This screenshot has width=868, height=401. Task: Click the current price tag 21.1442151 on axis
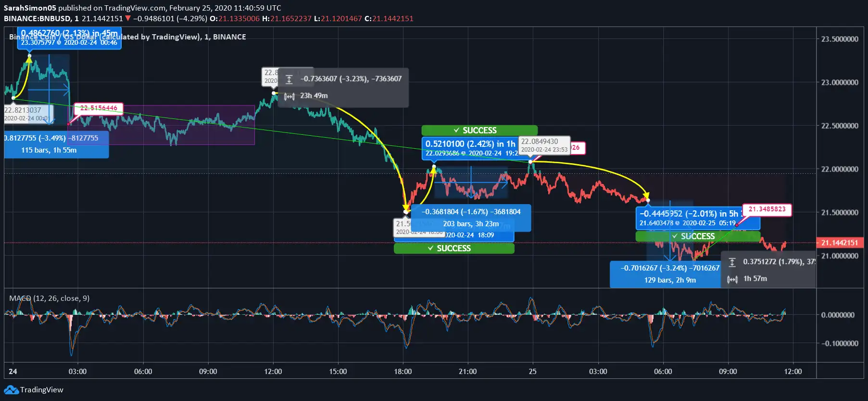[839, 243]
